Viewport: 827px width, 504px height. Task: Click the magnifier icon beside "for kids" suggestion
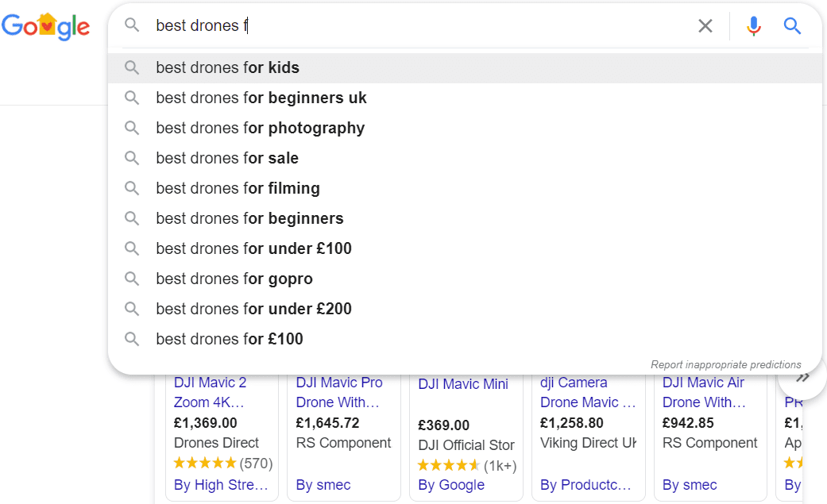pos(132,67)
